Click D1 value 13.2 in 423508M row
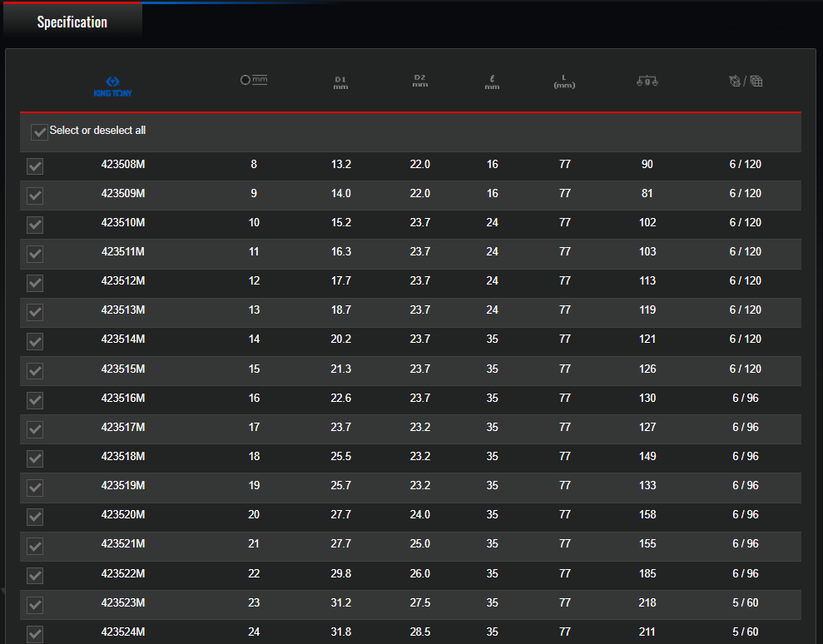The height and width of the screenshot is (644, 823). (340, 164)
